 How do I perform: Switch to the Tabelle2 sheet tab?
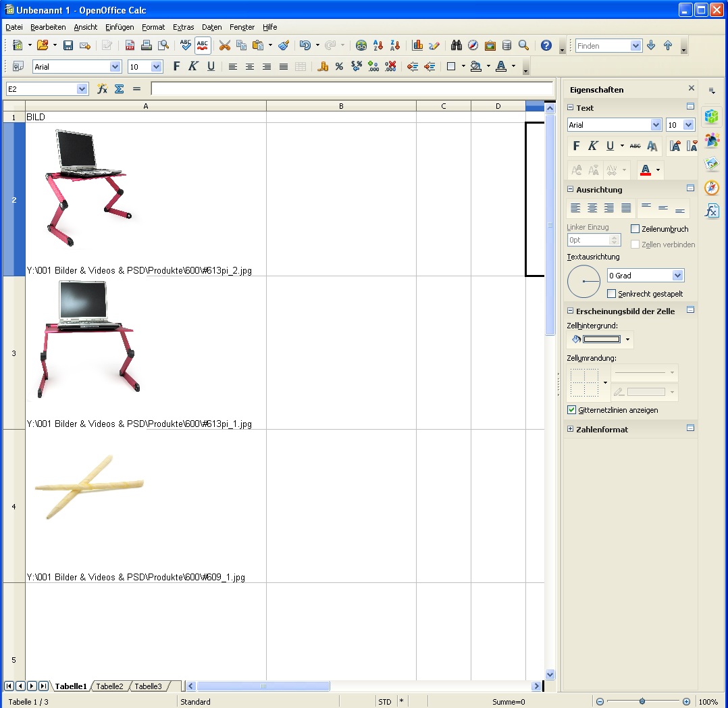coord(109,686)
